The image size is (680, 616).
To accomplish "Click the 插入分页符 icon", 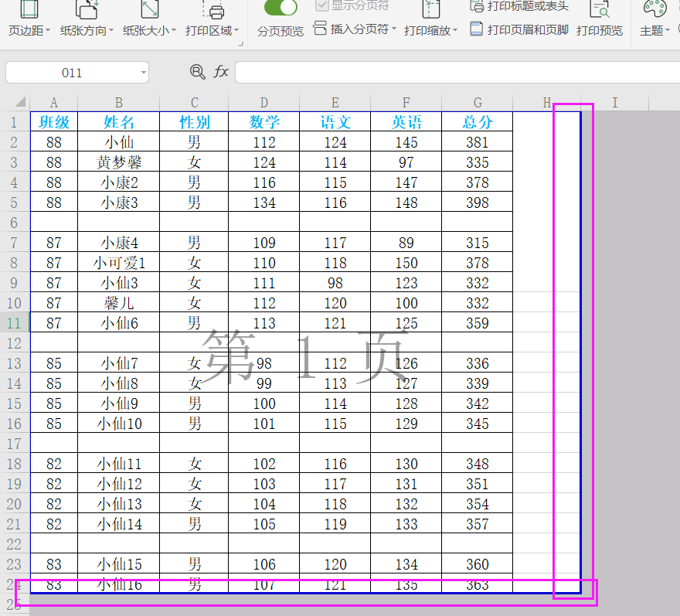I will pos(320,28).
